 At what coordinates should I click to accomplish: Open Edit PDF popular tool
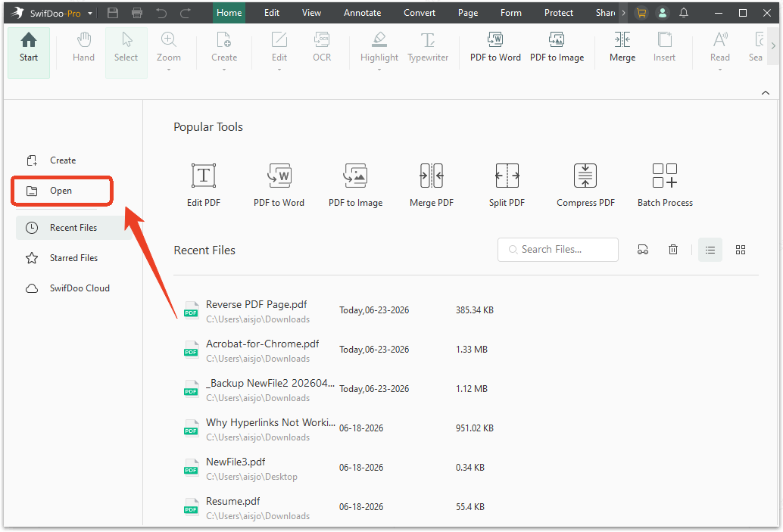(203, 185)
